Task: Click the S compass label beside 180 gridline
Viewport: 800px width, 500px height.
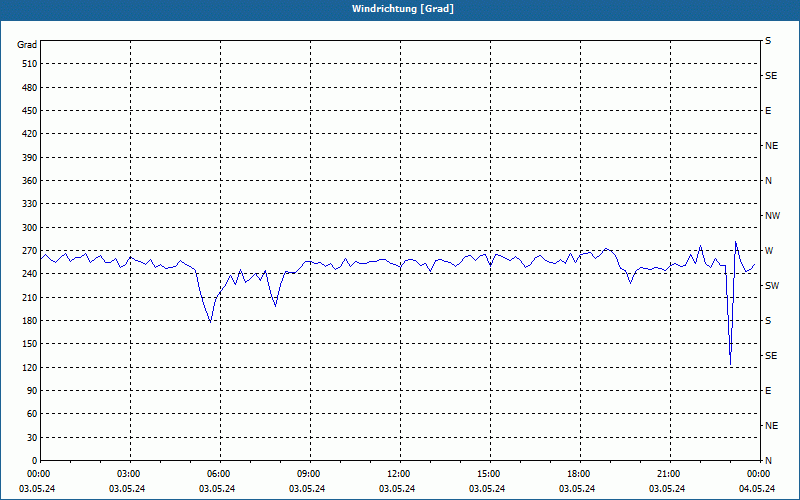Action: 768,321
